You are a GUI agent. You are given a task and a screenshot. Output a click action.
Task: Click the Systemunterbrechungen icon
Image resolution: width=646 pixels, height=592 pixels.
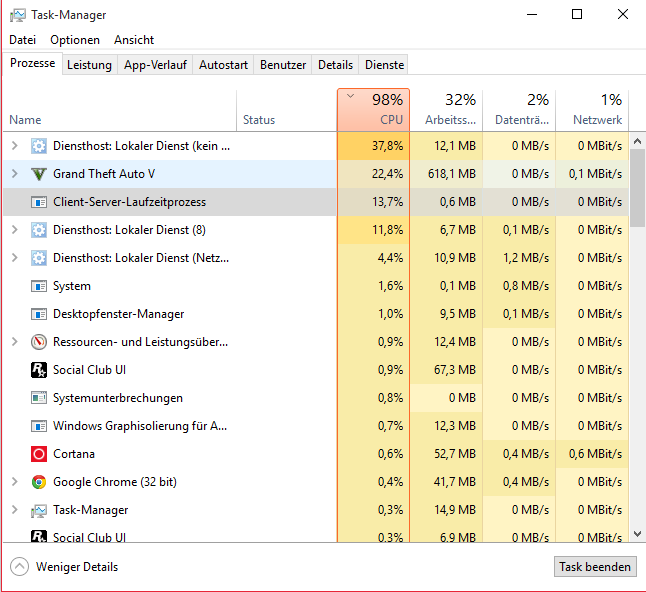pyautogui.click(x=39, y=398)
